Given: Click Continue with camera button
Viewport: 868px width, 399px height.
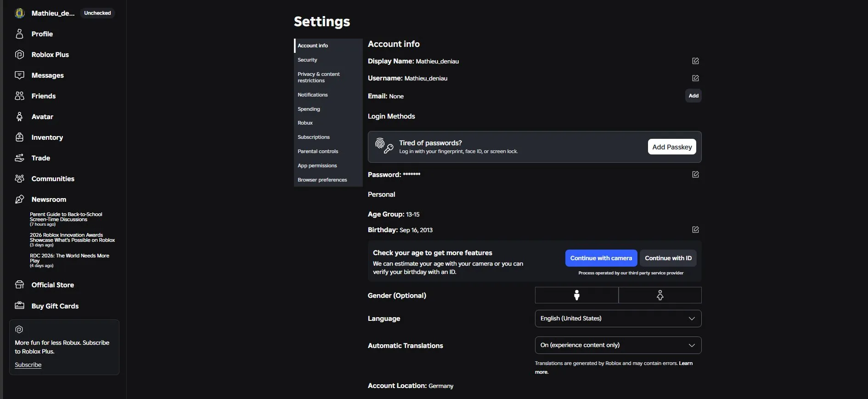Looking at the screenshot, I should [601, 258].
